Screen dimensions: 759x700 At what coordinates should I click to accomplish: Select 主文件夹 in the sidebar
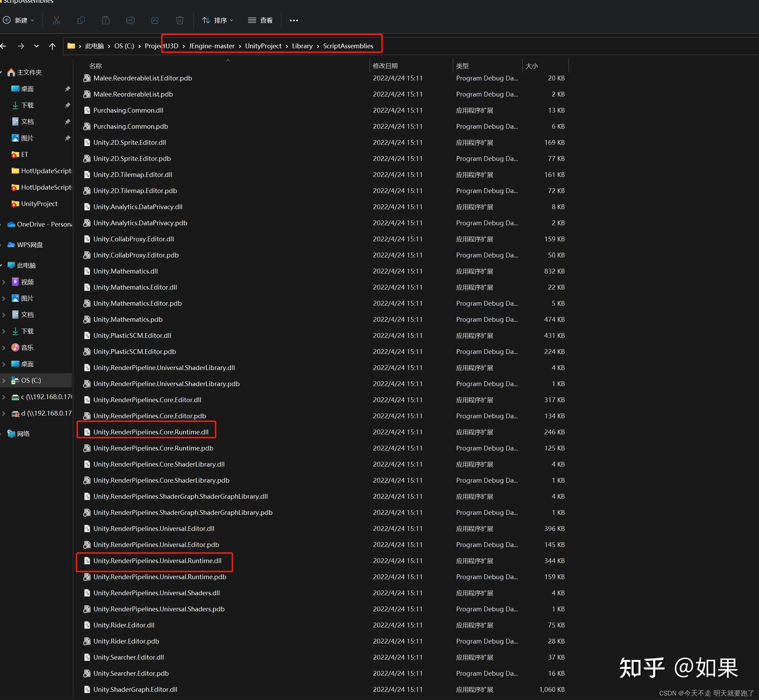tap(25, 72)
